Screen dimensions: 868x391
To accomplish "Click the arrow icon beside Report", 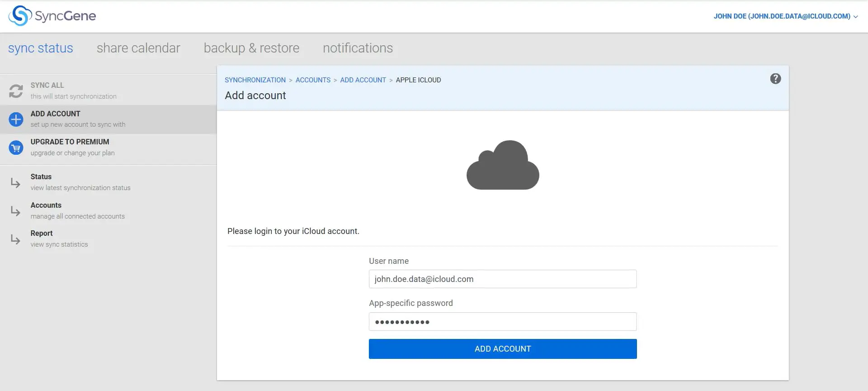I will click(x=16, y=239).
